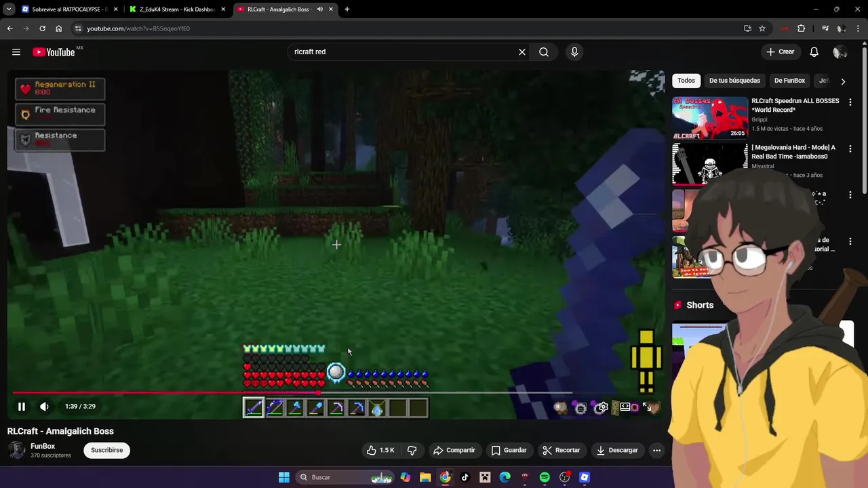Download the video via Descargar
The width and height of the screenshot is (868, 488).
[x=617, y=450]
